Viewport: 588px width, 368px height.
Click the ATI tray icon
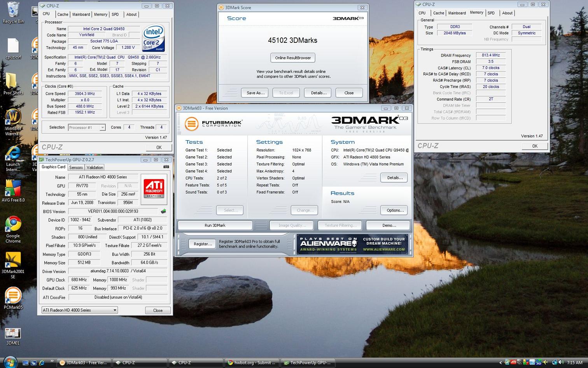point(513,363)
